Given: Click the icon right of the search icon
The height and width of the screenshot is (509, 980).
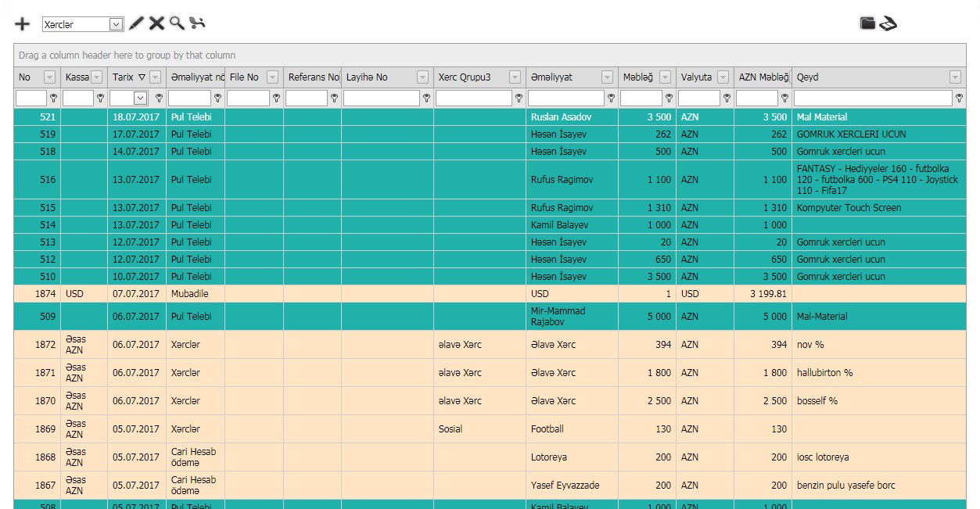Looking at the screenshot, I should [x=197, y=23].
